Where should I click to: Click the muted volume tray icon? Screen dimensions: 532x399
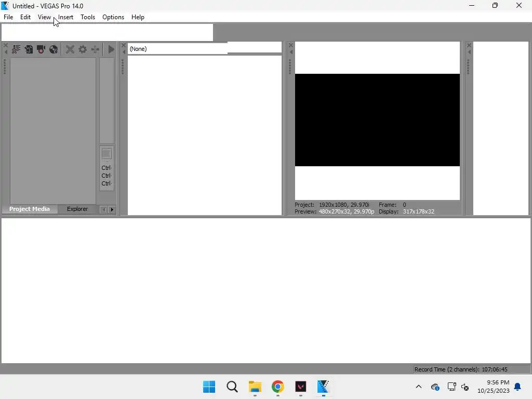465,387
